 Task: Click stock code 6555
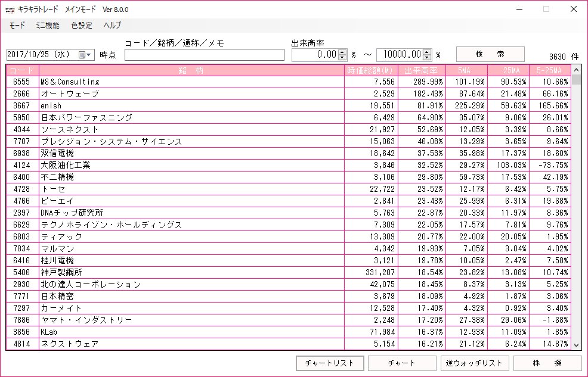[21, 82]
